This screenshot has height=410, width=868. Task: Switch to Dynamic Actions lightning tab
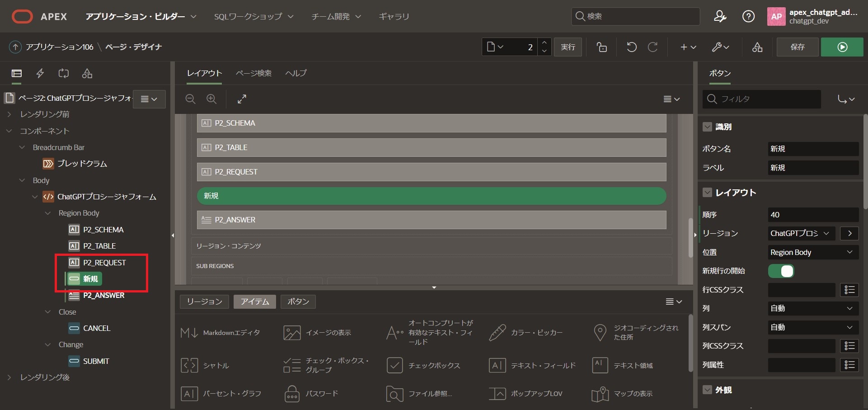coord(40,73)
